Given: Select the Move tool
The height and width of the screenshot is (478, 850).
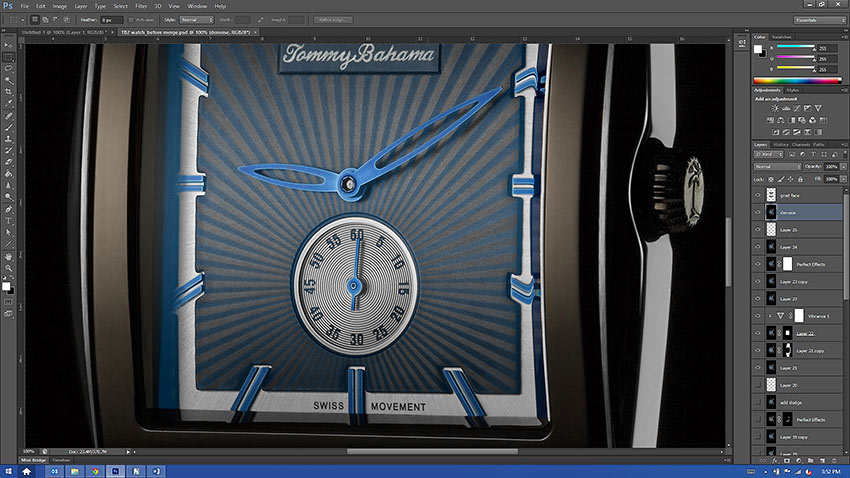Looking at the screenshot, I should [x=8, y=45].
